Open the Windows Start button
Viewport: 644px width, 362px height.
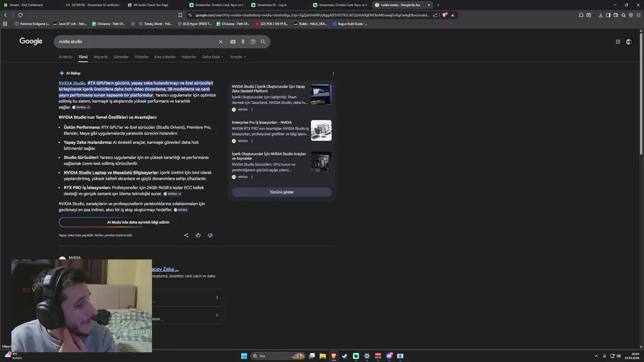(x=244, y=356)
